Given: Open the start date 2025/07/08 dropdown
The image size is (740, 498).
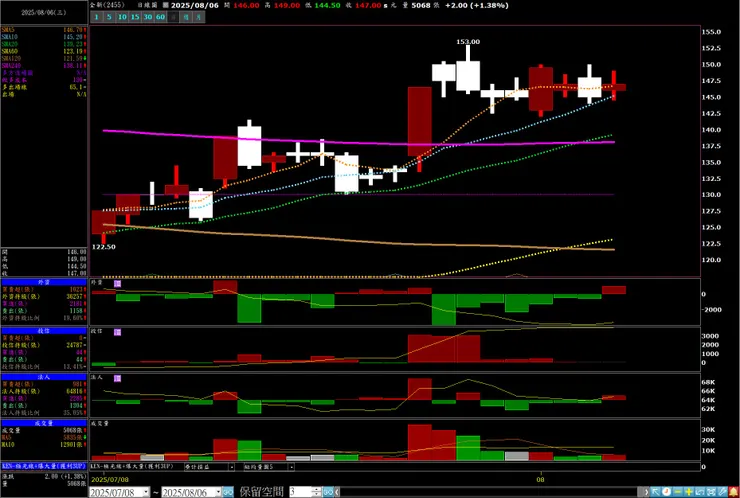Looking at the screenshot, I should click(x=146, y=492).
